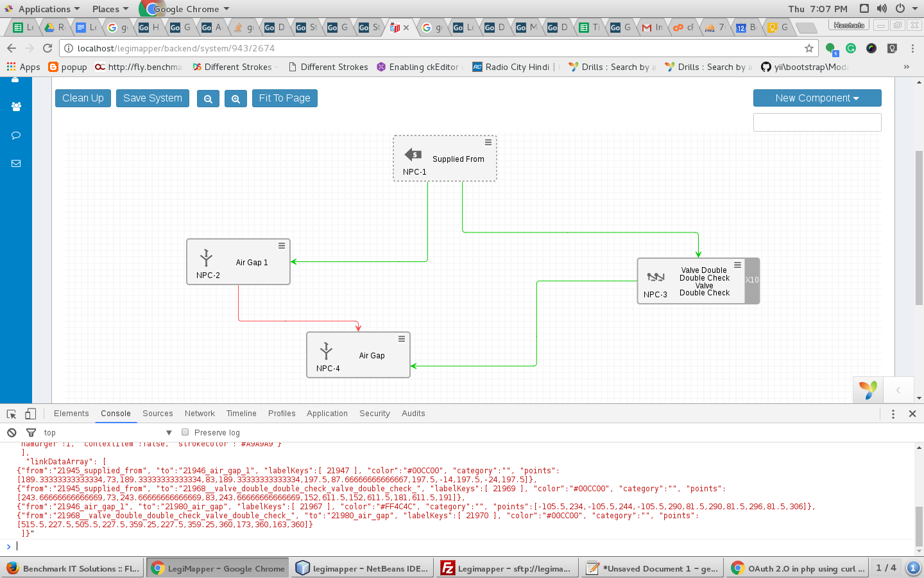
Task: Zoom in with the magnifier plus icon
Action: pyautogui.click(x=235, y=99)
